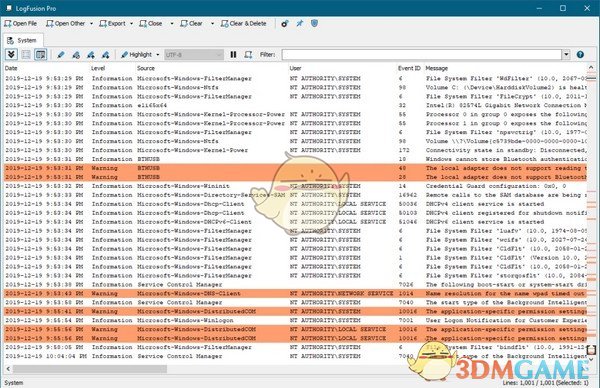
Task: Select the Event ID 172 Kernel-Power row
Action: click(295, 150)
